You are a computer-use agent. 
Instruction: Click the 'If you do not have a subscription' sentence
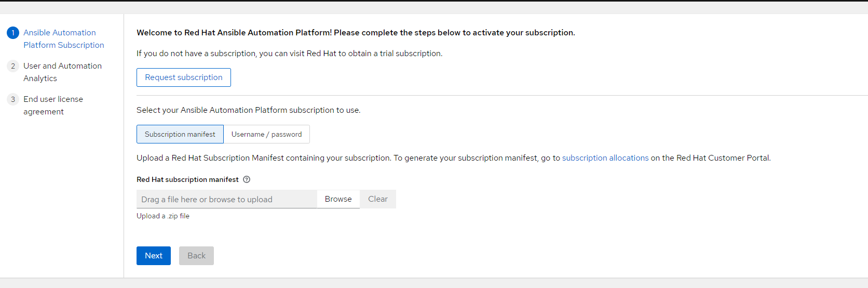click(290, 54)
